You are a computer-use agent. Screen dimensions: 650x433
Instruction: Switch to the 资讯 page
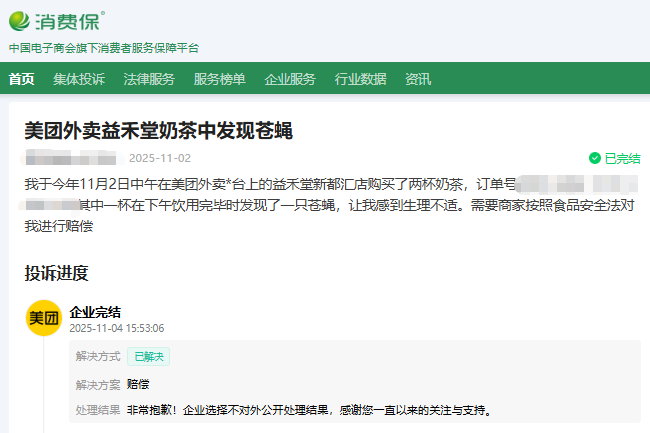coord(418,80)
